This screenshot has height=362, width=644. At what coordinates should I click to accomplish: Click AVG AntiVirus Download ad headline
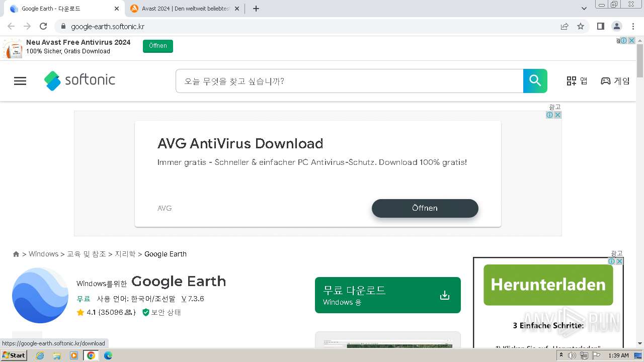[240, 144]
